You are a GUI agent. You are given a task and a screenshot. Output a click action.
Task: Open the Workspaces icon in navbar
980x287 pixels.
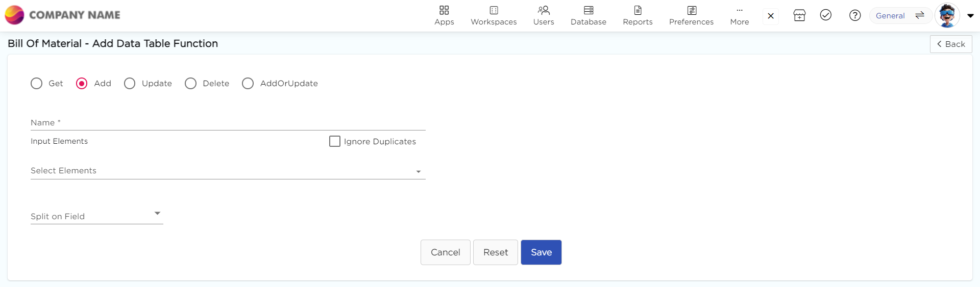tap(494, 11)
